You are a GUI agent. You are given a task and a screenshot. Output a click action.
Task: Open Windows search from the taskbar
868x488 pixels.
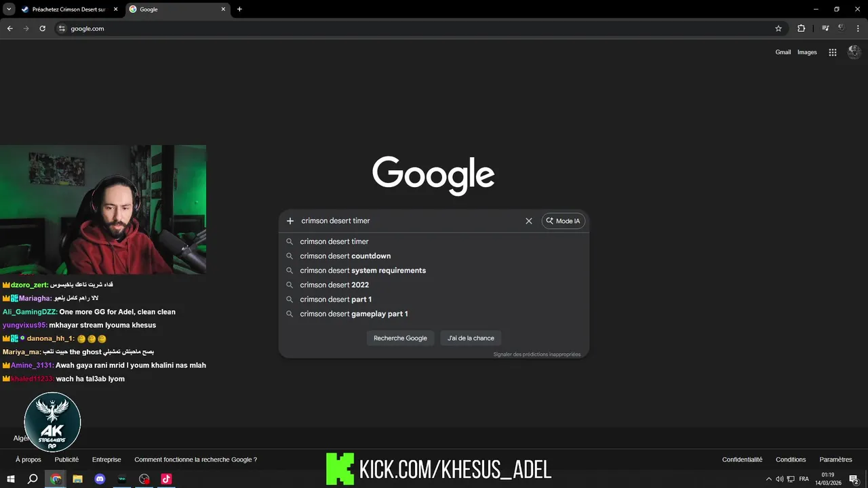(33, 479)
